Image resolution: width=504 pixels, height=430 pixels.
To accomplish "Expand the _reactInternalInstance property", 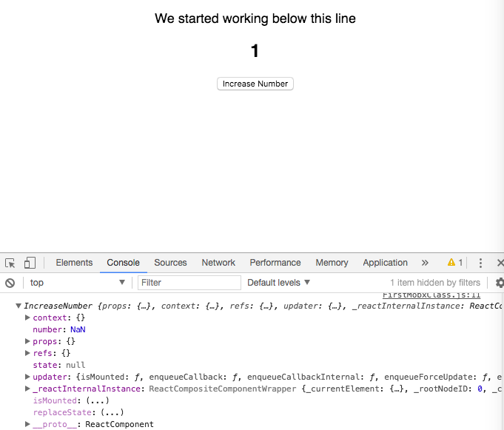I will point(27,389).
